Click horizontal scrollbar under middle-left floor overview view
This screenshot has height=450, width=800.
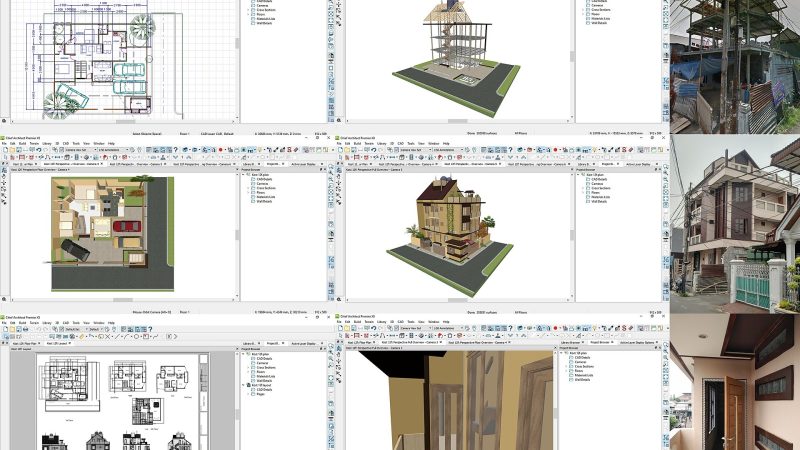(123, 299)
